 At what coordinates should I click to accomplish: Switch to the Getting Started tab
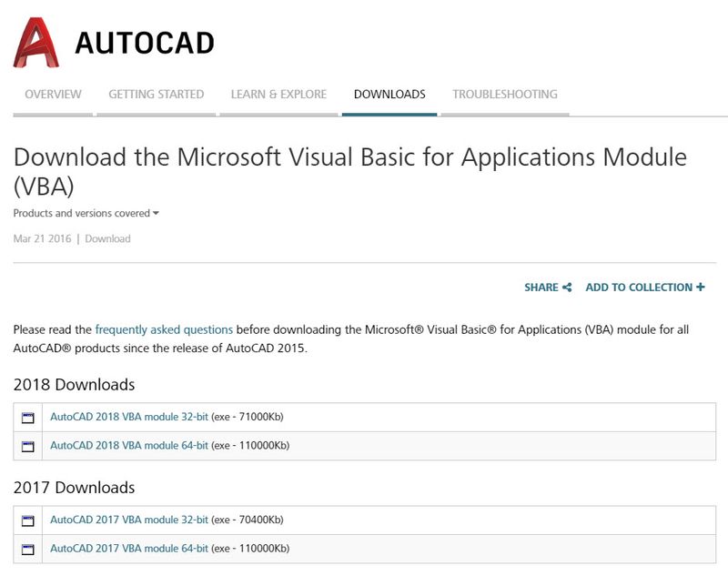tap(156, 95)
